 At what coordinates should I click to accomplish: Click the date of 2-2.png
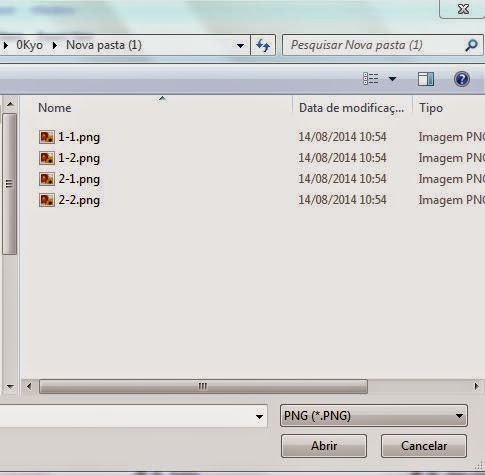click(342, 200)
